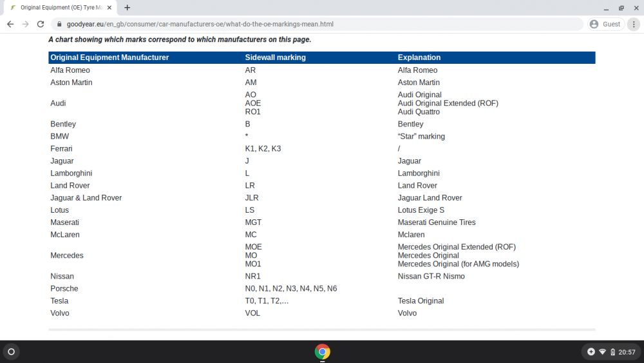Click the JLR sidewall marking
Viewport: 644px width, 363px height.
252,198
